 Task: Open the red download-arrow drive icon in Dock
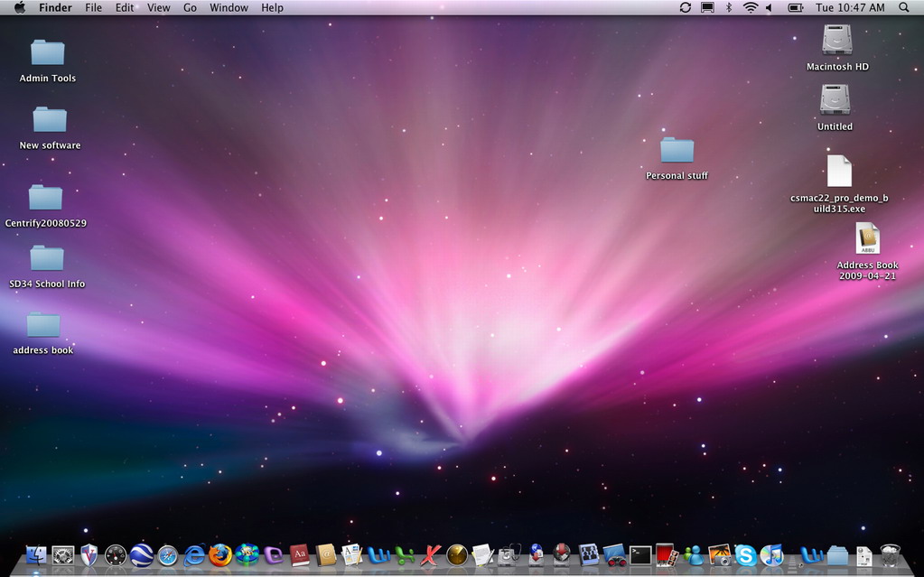click(x=562, y=555)
